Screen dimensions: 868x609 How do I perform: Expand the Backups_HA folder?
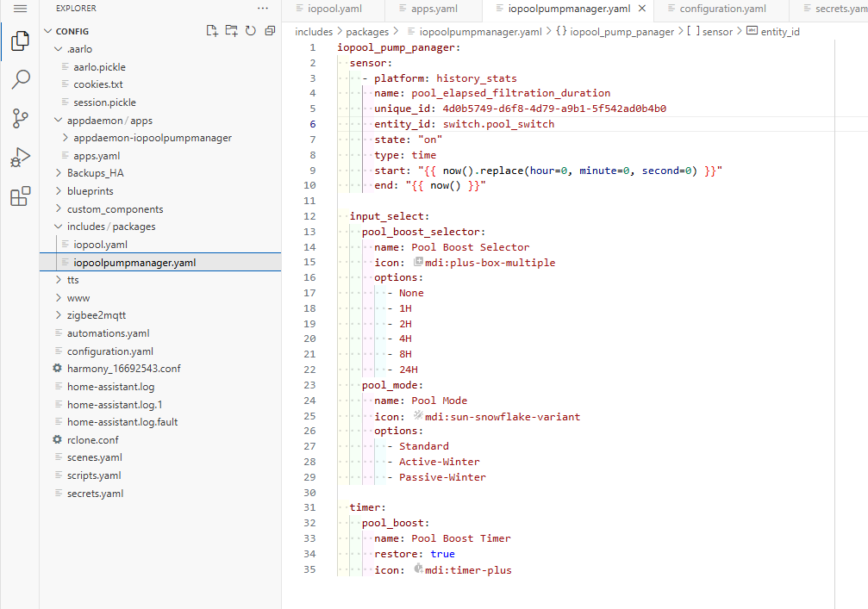click(x=58, y=173)
